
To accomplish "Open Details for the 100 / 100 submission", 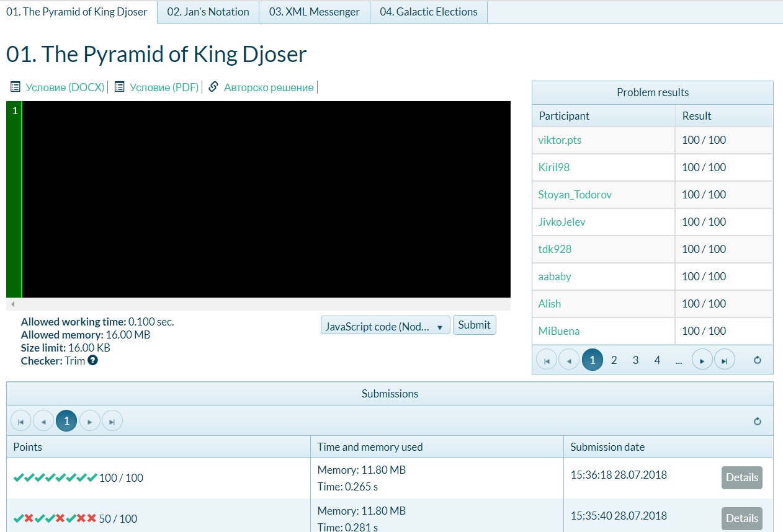I will pos(742,477).
